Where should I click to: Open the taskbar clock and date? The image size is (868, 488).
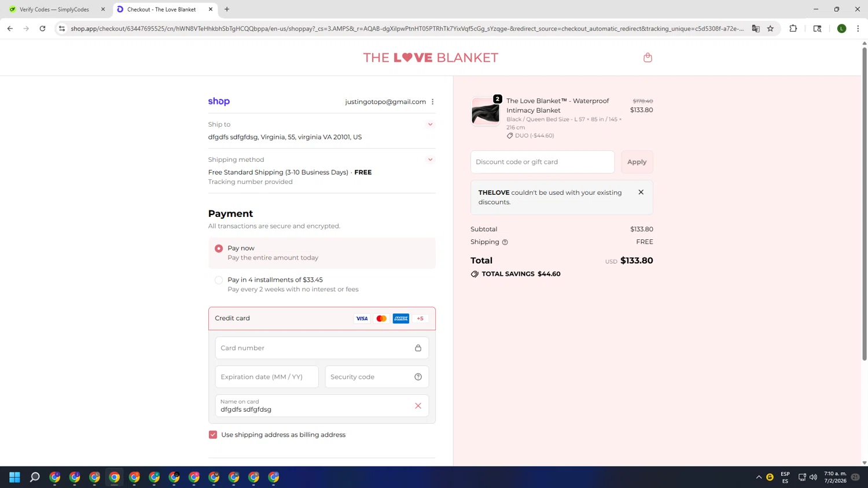[835, 477]
